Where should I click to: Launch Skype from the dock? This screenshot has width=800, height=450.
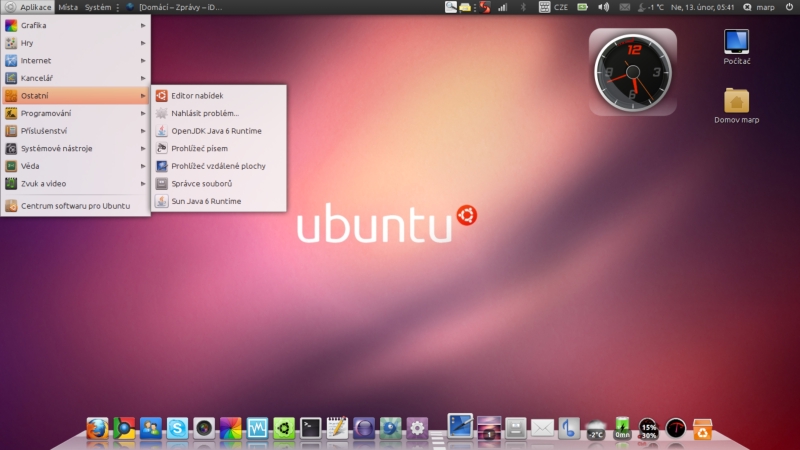pos(177,428)
